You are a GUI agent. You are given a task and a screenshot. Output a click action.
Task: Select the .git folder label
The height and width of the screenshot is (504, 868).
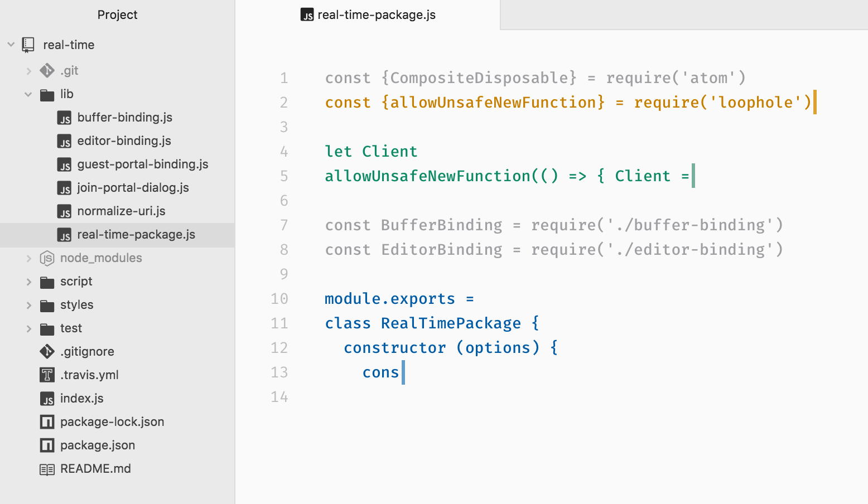[x=69, y=70]
